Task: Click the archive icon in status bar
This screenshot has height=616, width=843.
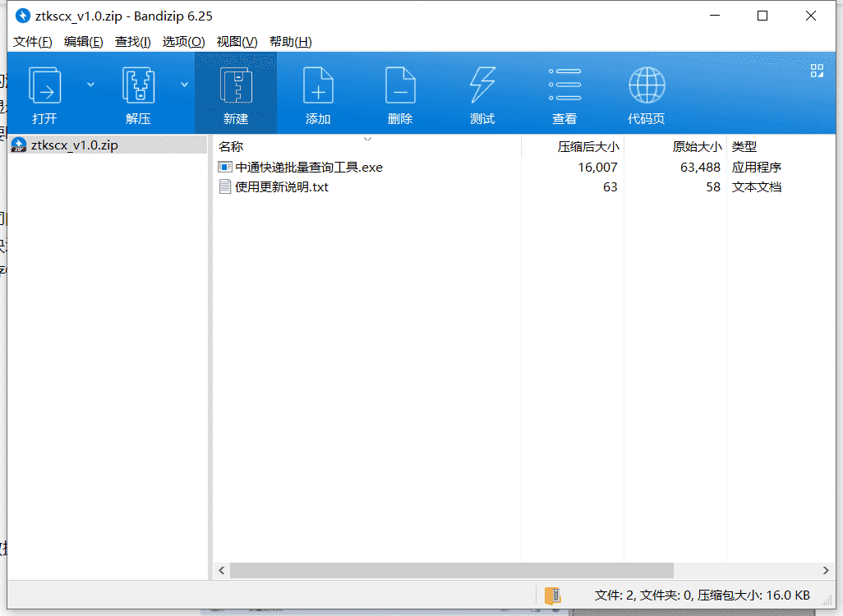Action: coord(553,595)
